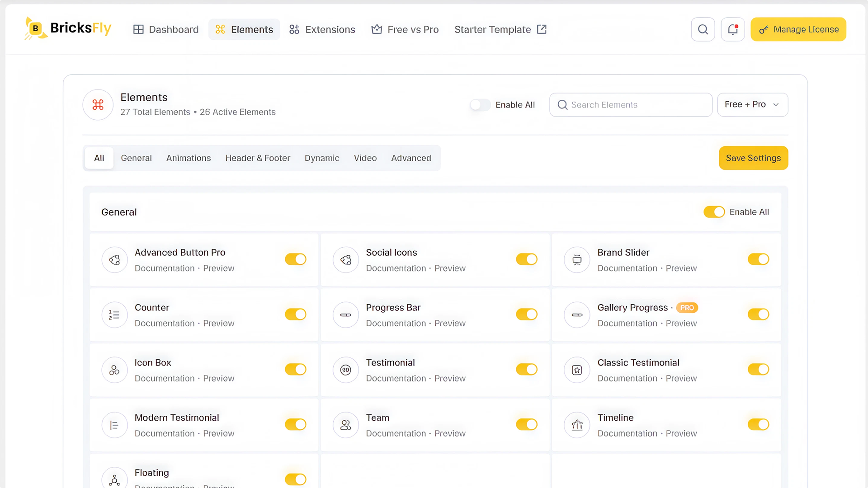Toggle the Floating element switch
The height and width of the screenshot is (488, 868).
[296, 479]
